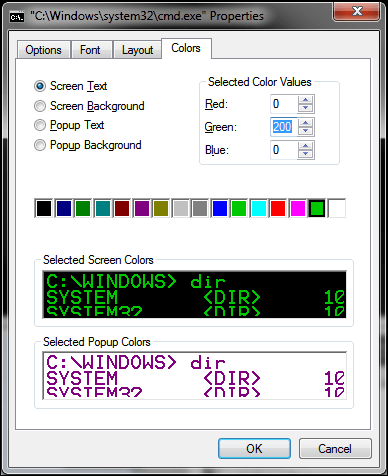Pick the navy blue color swatch
388x476 pixels.
(x=63, y=208)
